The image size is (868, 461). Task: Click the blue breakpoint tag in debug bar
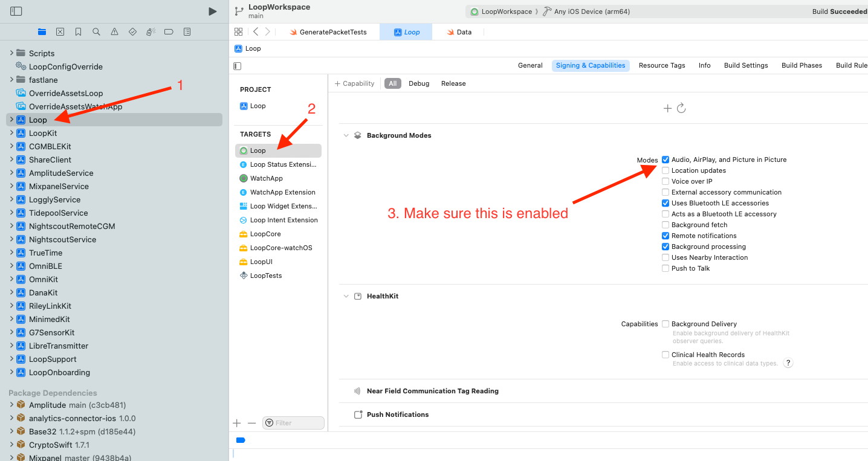[241, 440]
